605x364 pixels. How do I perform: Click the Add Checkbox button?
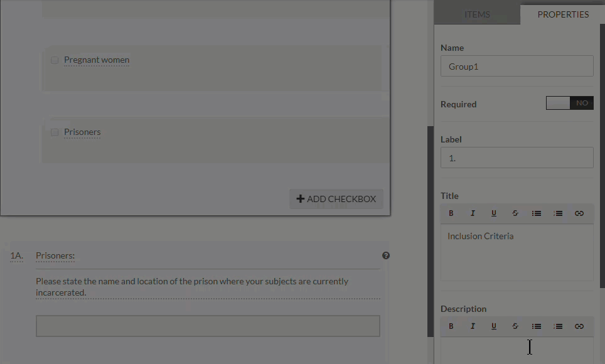336,199
